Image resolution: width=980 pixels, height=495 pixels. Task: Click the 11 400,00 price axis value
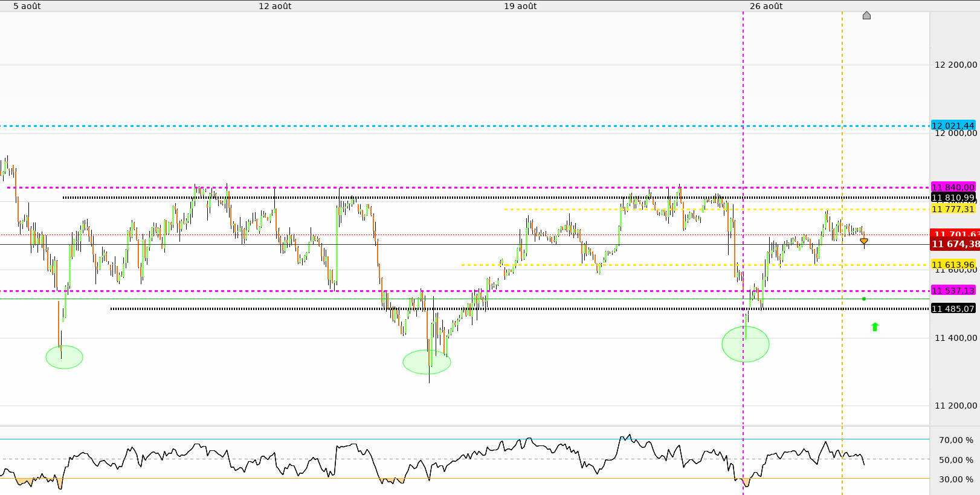click(956, 338)
